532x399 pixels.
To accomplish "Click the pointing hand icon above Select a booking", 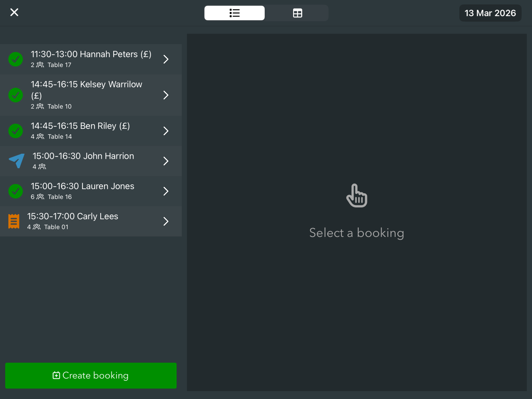I will [x=356, y=196].
